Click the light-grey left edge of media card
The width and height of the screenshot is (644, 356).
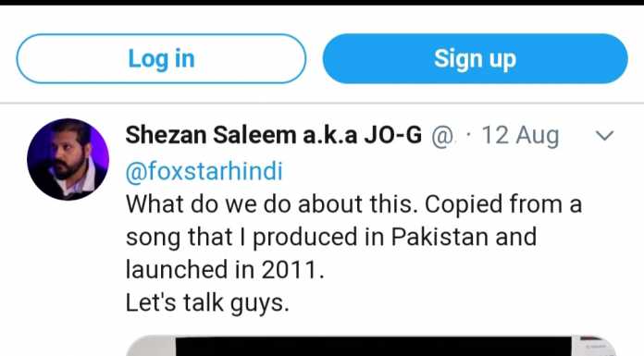[x=151, y=346]
